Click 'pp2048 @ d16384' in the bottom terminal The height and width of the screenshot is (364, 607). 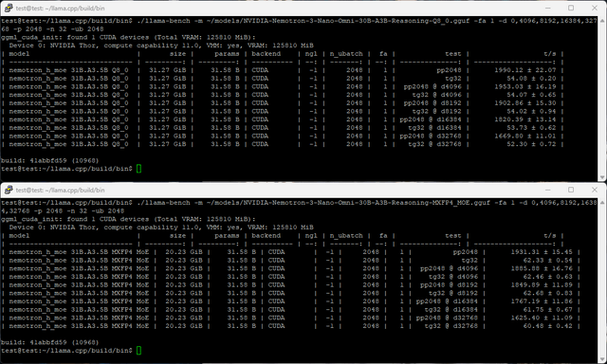(447, 301)
